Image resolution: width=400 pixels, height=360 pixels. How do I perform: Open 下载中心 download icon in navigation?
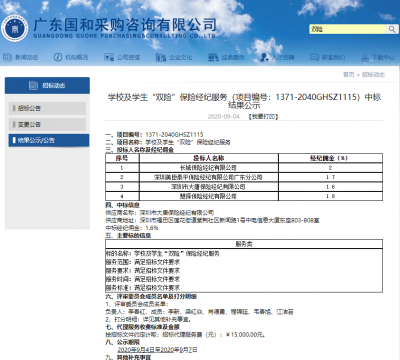pyautogui.click(x=365, y=58)
